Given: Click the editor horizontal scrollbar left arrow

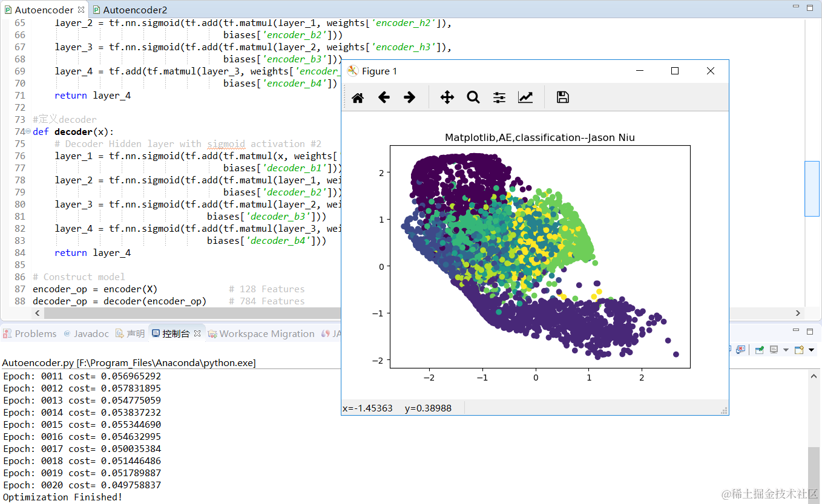Looking at the screenshot, I should 38,313.
